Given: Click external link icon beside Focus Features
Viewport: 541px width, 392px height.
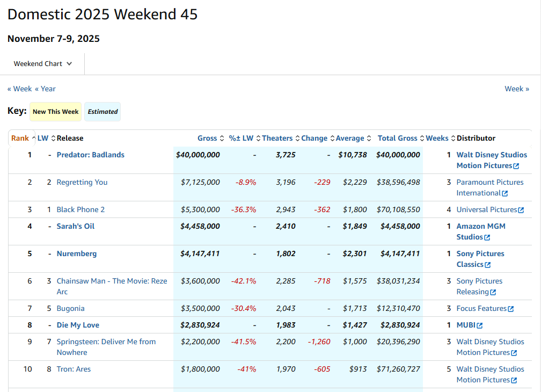Looking at the screenshot, I should coord(510,309).
